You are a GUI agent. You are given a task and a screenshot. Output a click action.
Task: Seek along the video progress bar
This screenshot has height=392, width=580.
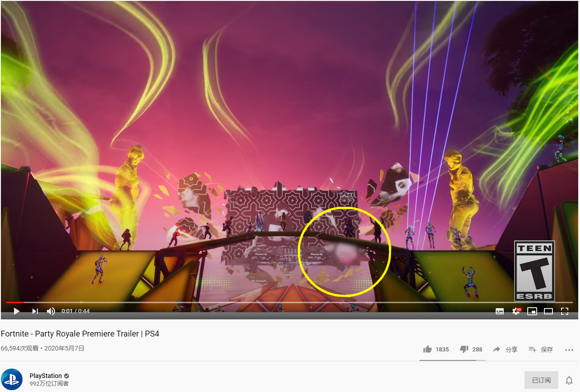coord(290,302)
